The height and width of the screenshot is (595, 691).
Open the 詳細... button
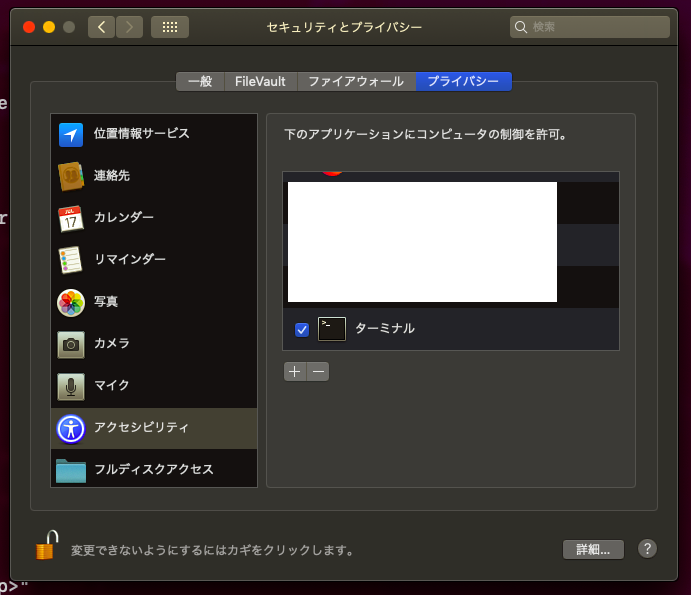click(x=593, y=549)
